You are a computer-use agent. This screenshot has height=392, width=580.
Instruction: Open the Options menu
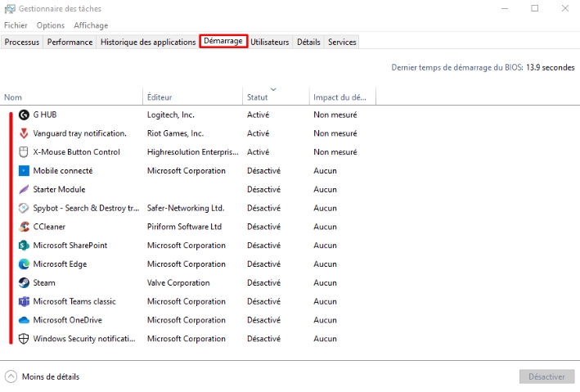coord(51,25)
